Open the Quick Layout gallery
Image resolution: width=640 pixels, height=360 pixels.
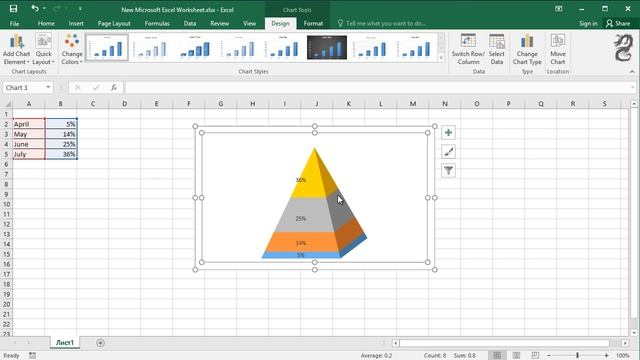coord(43,49)
